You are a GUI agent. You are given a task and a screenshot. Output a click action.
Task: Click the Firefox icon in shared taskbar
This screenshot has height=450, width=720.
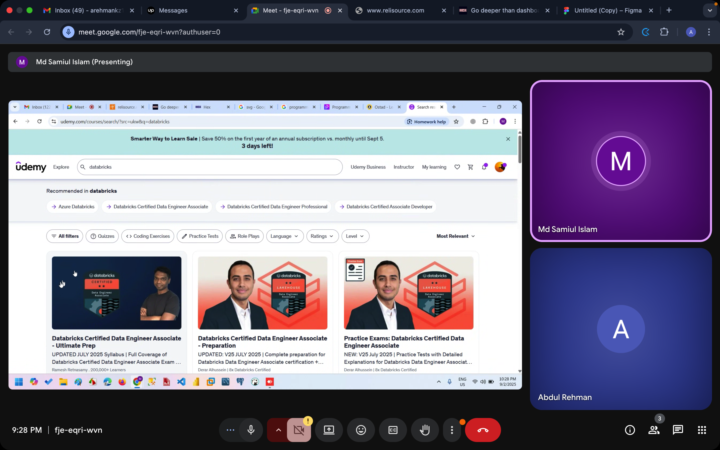click(x=122, y=382)
